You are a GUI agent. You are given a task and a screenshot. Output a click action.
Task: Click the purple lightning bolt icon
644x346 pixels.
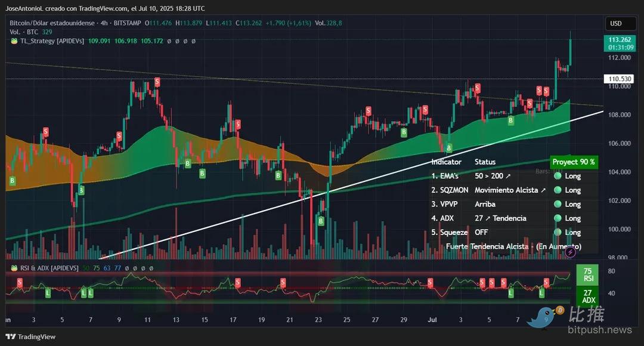coord(570,252)
